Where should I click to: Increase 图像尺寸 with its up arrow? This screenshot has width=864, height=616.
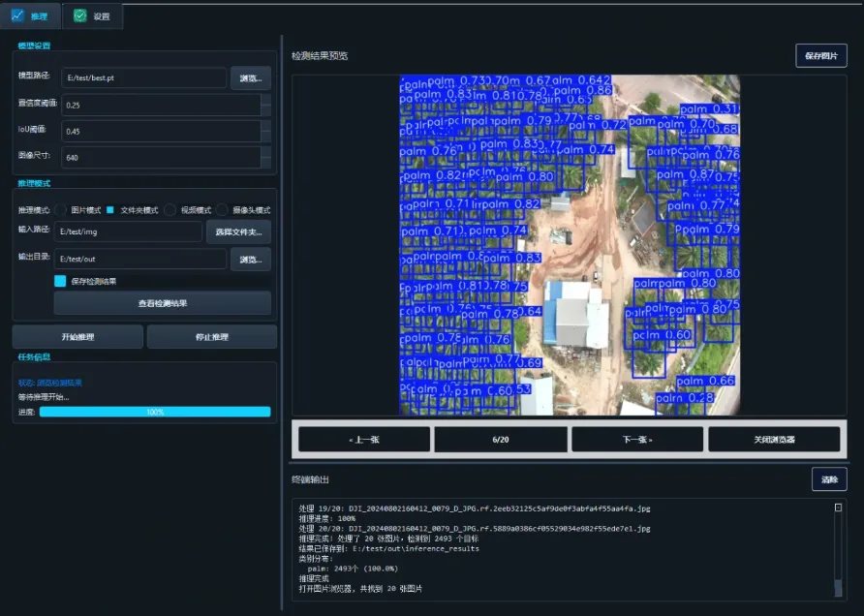(x=265, y=152)
